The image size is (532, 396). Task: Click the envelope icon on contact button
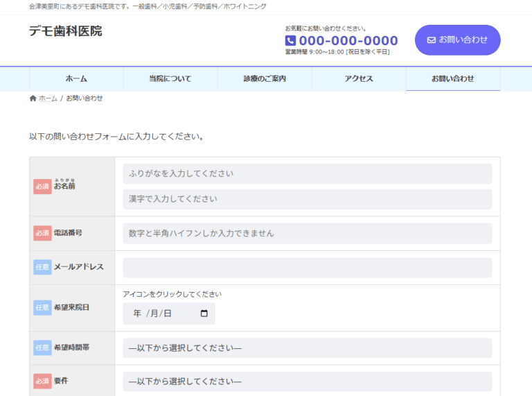[431, 40]
